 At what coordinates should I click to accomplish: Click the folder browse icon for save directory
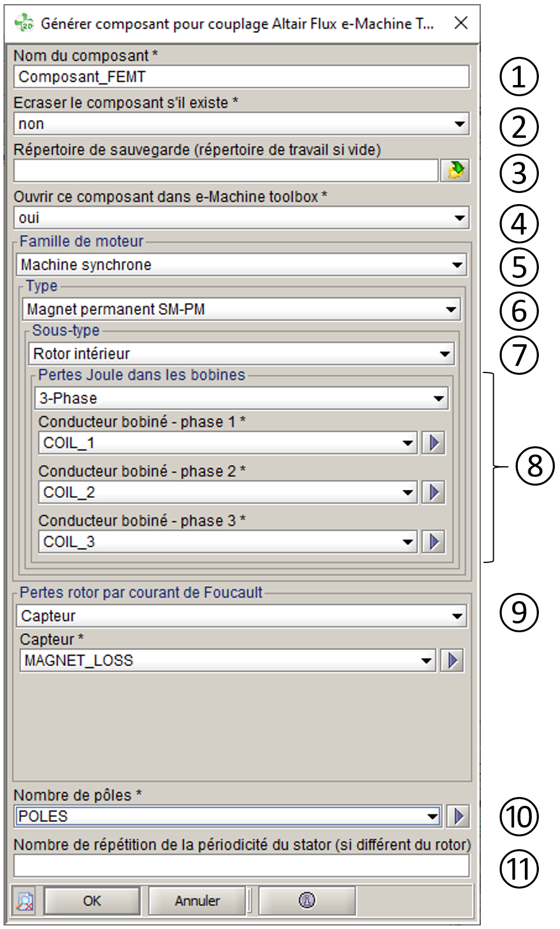click(x=455, y=171)
